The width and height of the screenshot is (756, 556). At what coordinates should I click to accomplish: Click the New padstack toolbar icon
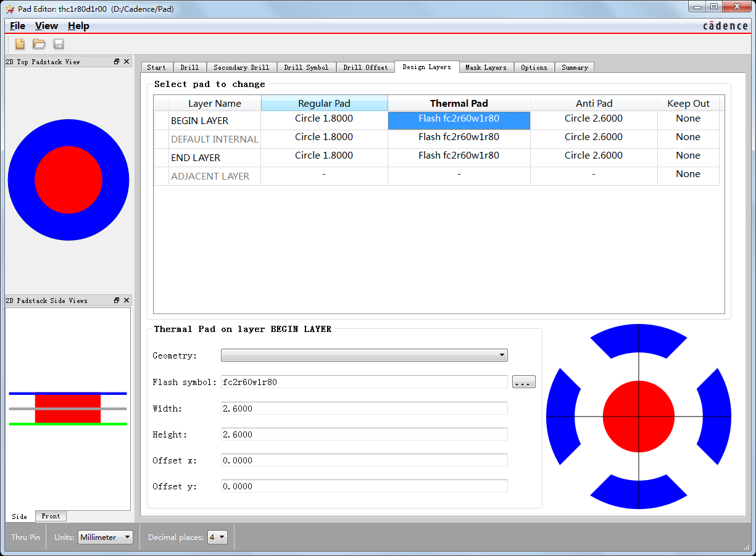[20, 44]
